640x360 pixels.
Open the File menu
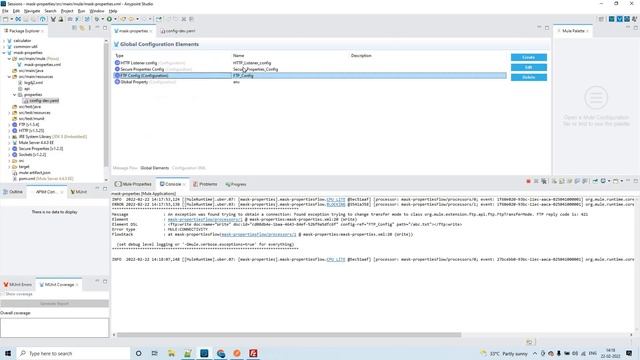pos(5,11)
